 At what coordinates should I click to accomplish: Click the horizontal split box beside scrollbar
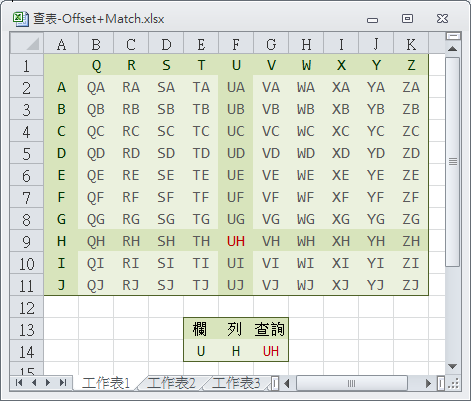pyautogui.click(x=441, y=383)
